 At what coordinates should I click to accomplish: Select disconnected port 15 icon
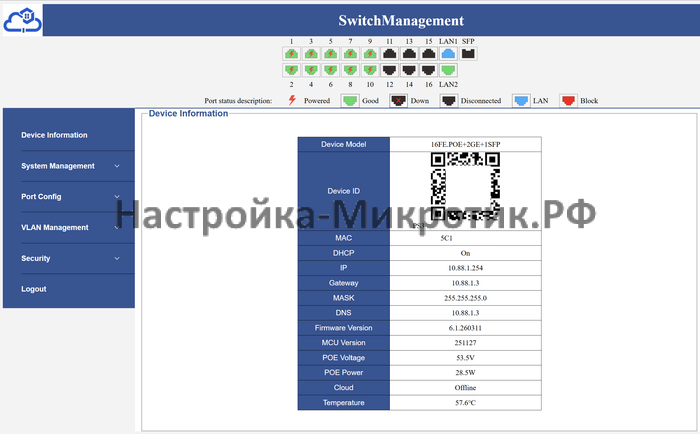pos(429,54)
